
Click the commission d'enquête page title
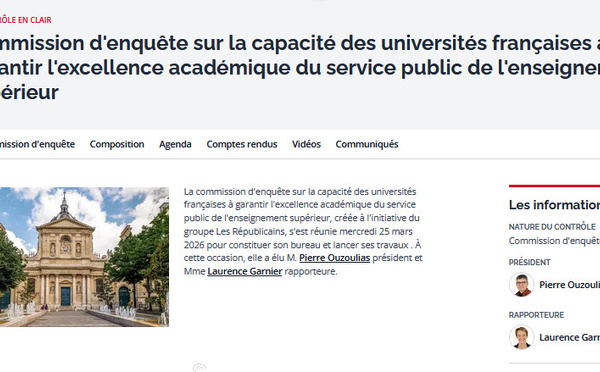(300, 67)
